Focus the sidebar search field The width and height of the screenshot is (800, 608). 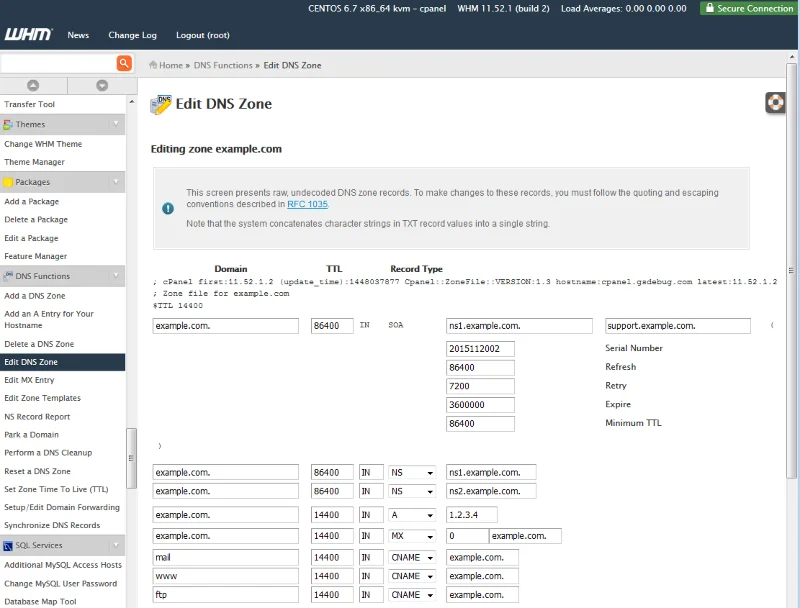point(59,63)
